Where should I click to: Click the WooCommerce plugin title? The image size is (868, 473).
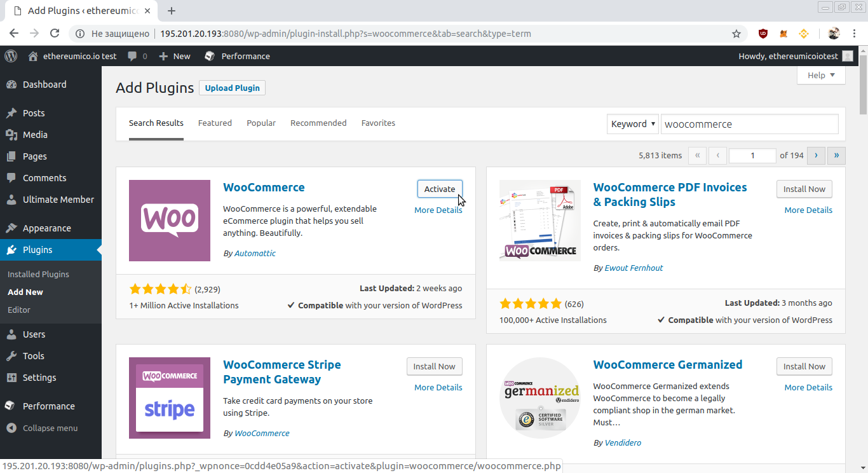pyautogui.click(x=264, y=188)
